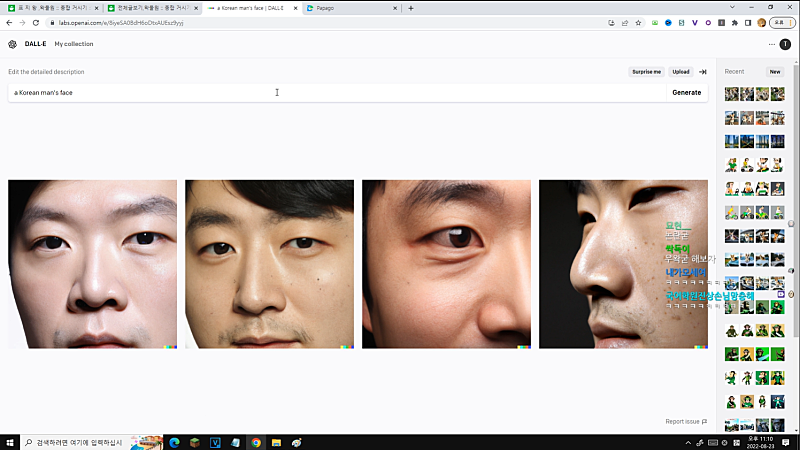The height and width of the screenshot is (450, 800).
Task: Collapse the Recent history sidebar
Action: click(703, 72)
